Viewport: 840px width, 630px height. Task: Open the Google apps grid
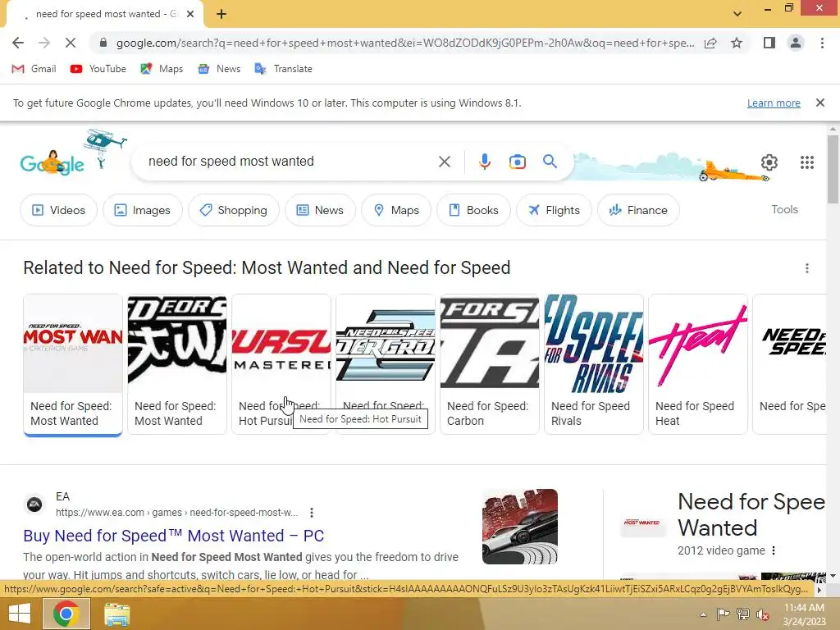(x=807, y=162)
